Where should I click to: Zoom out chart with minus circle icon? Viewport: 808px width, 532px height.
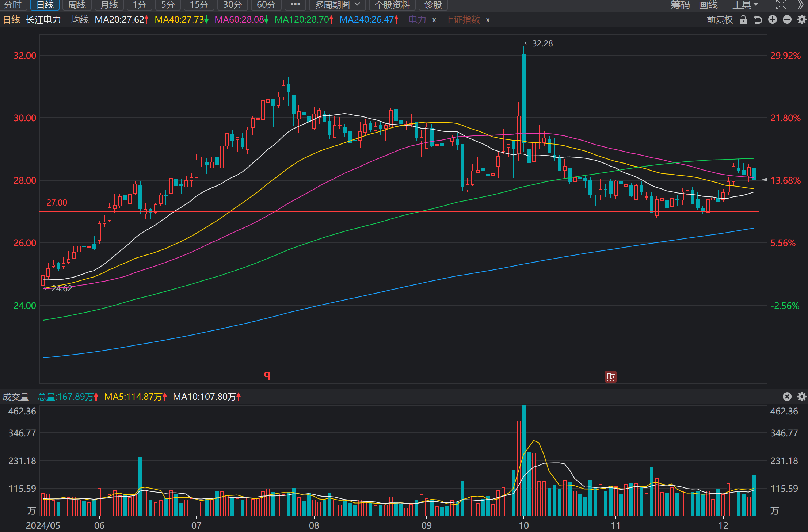[787, 19]
